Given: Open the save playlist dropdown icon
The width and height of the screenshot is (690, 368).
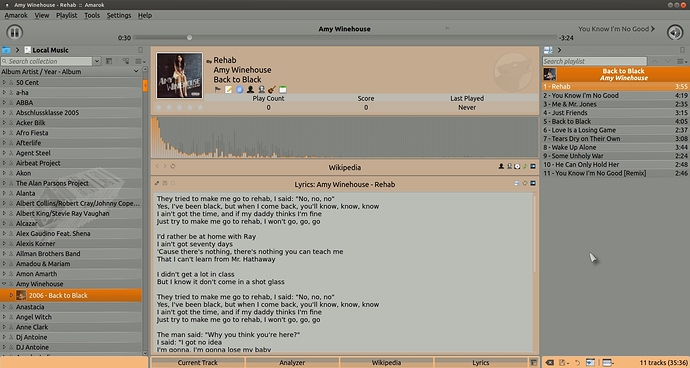Looking at the screenshot, I should [563, 363].
